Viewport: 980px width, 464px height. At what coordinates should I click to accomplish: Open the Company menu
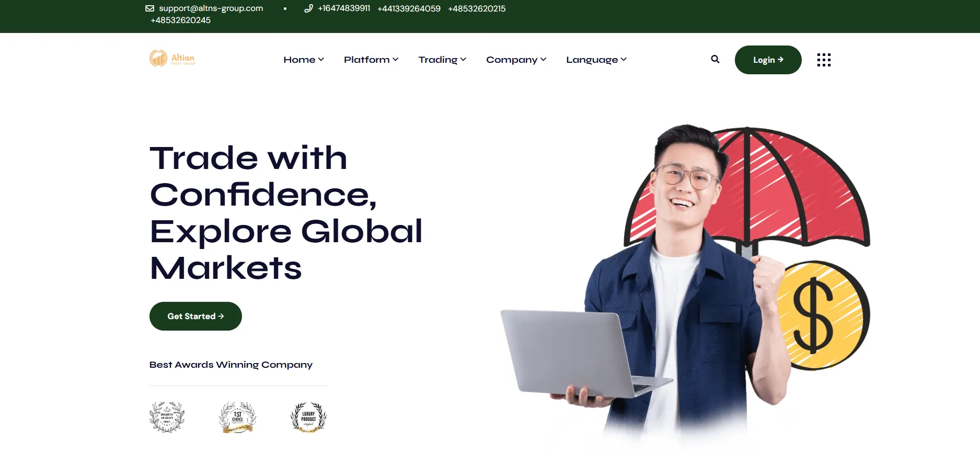point(516,60)
